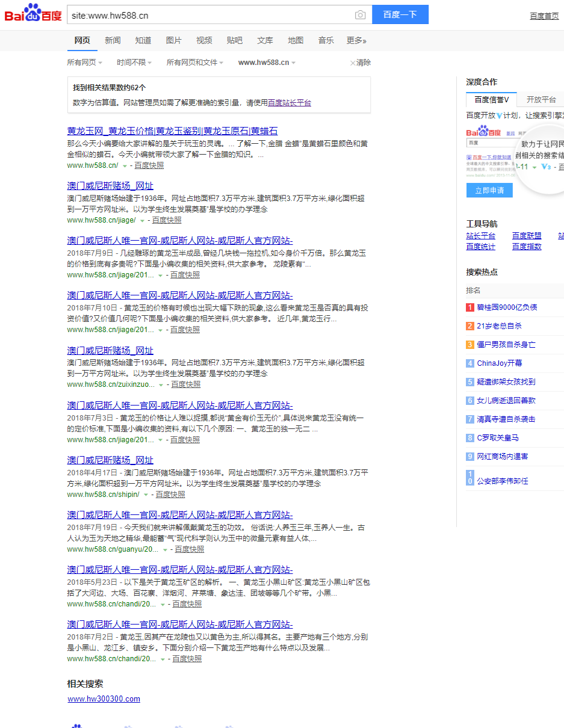
Task: Open result 黄龙玉网_黄龙玉价格 title link
Action: click(x=172, y=131)
